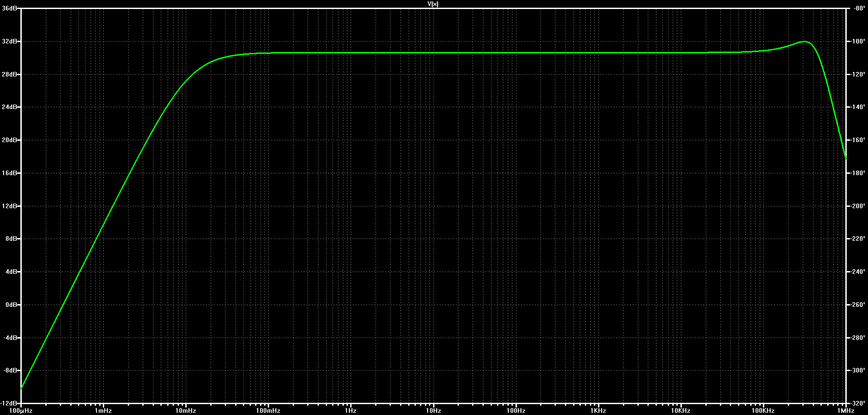
Task: Select the 28dB magnitude axis label
Action: click(10, 74)
